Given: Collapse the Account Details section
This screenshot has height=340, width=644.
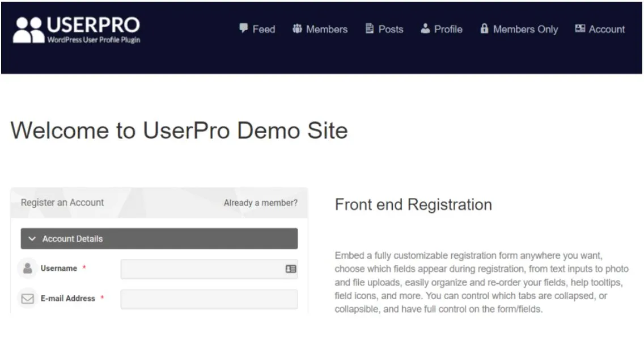Looking at the screenshot, I should pyautogui.click(x=32, y=238).
